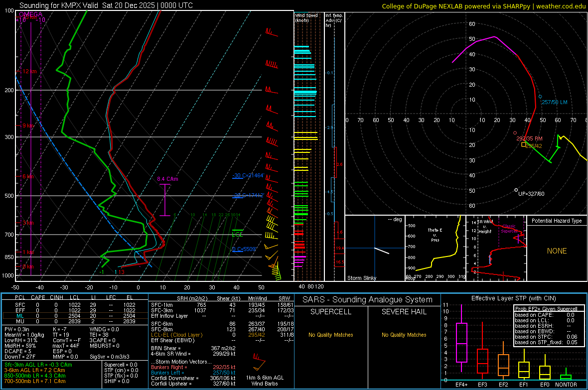This screenshot has height=390, width=588.
Task: Click the based on STP_fixed: 0.05 line
Action: tap(546, 342)
